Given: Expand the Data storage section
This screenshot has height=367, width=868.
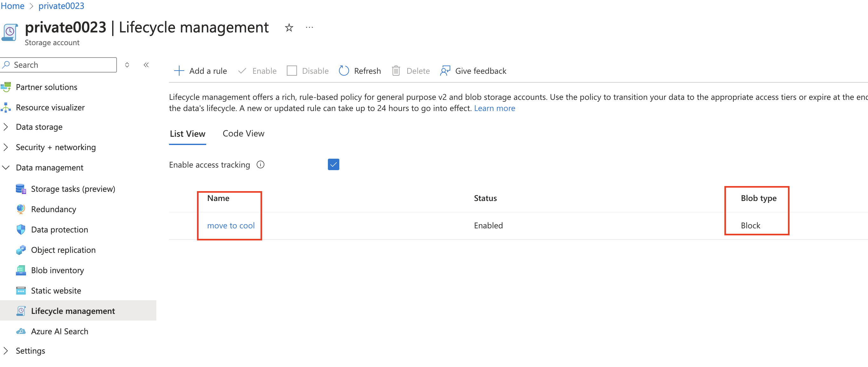Looking at the screenshot, I should pyautogui.click(x=6, y=127).
